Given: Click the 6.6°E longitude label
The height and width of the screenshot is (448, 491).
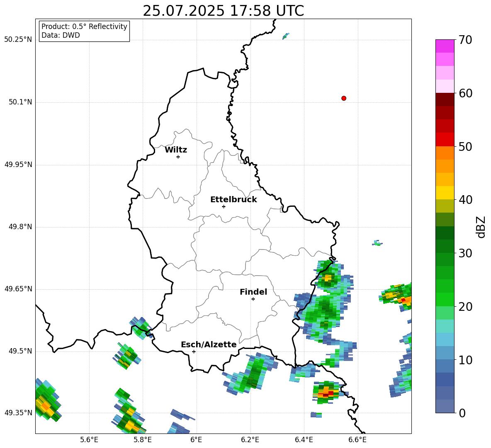Looking at the screenshot, I should pos(357,440).
